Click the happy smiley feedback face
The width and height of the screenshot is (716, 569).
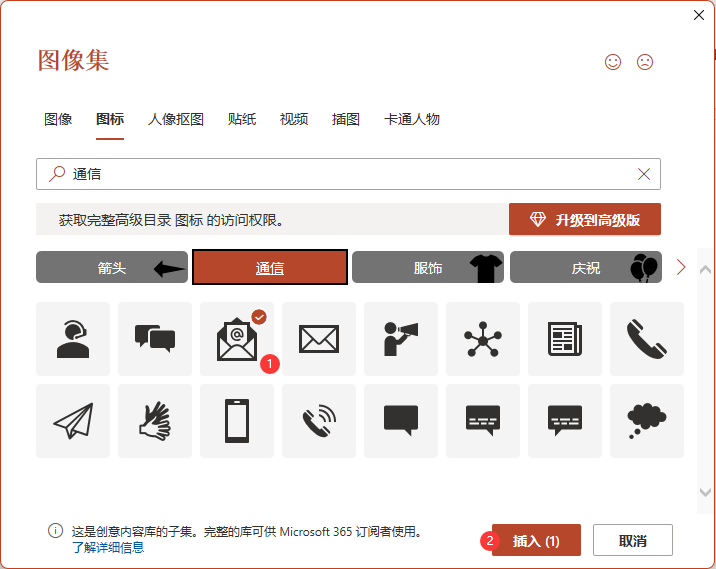(x=613, y=62)
